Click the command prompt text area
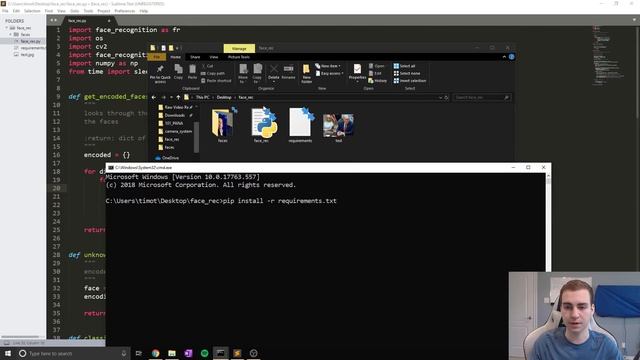The width and height of the screenshot is (640, 360). (325, 259)
